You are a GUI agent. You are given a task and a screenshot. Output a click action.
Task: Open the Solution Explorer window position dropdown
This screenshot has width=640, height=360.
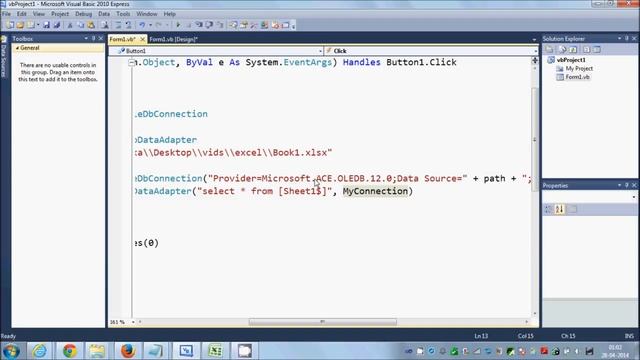[x=619, y=38]
